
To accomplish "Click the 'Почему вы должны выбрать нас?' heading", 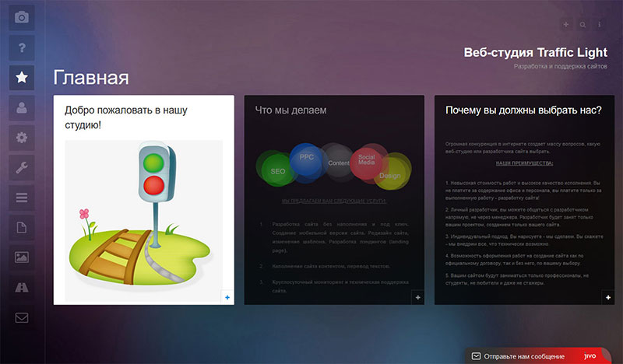I will pyautogui.click(x=523, y=110).
